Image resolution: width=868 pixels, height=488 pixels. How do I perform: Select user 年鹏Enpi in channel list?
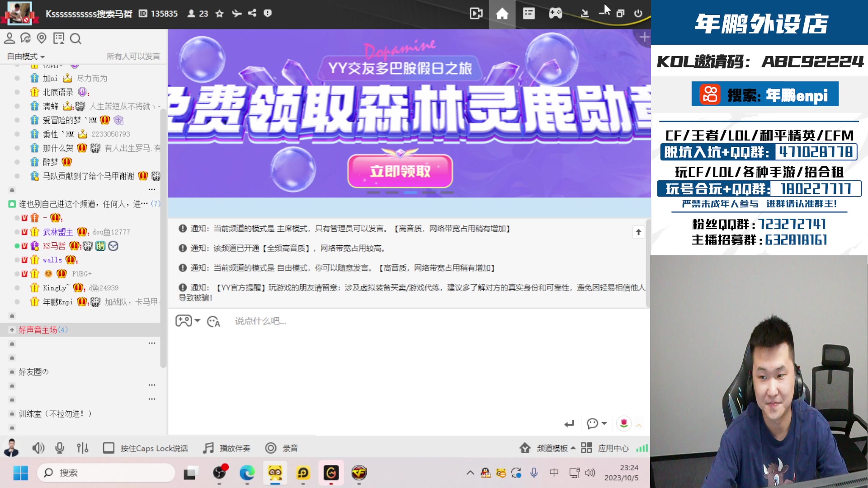(58, 302)
